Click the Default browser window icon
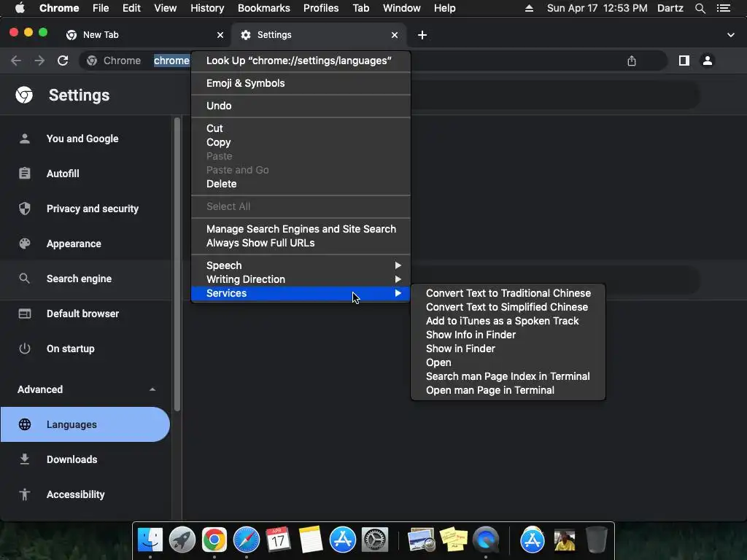This screenshot has height=560, width=747. pyautogui.click(x=25, y=314)
